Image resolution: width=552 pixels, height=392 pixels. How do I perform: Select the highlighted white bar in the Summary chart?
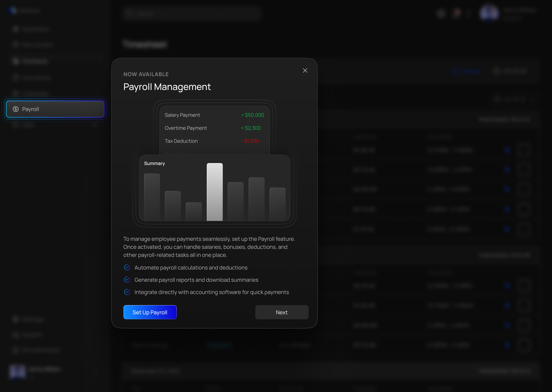click(215, 192)
